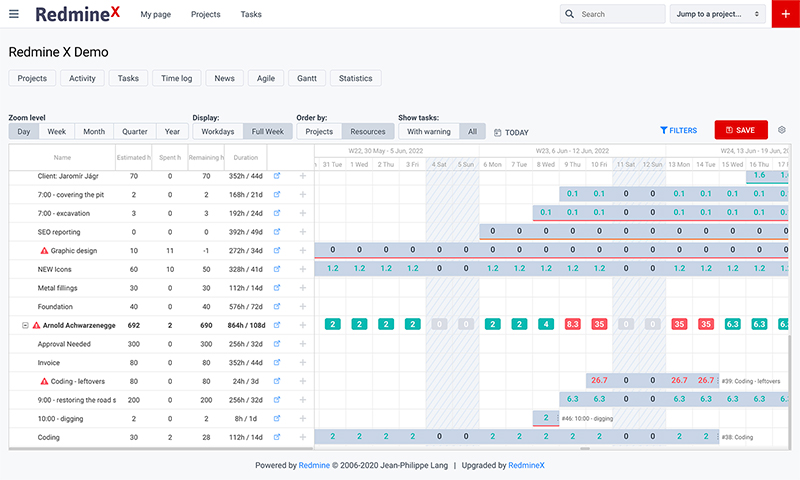800x480 pixels.
Task: Open the News tab
Action: pyautogui.click(x=224, y=78)
